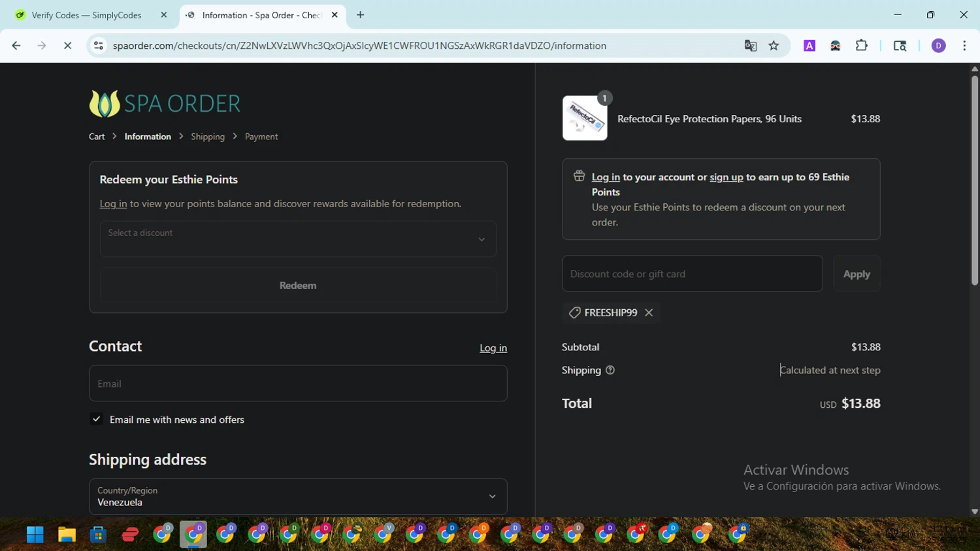
Task: Click the Redeem button
Action: tap(298, 286)
